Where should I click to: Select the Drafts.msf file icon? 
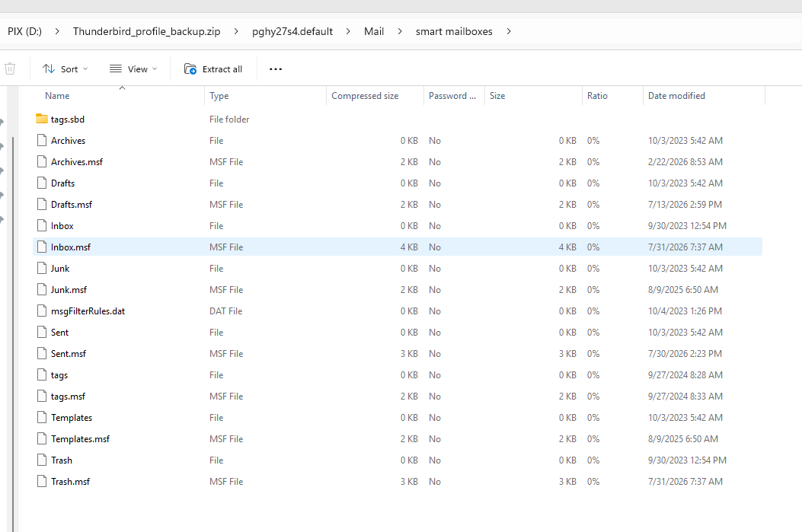click(x=42, y=204)
